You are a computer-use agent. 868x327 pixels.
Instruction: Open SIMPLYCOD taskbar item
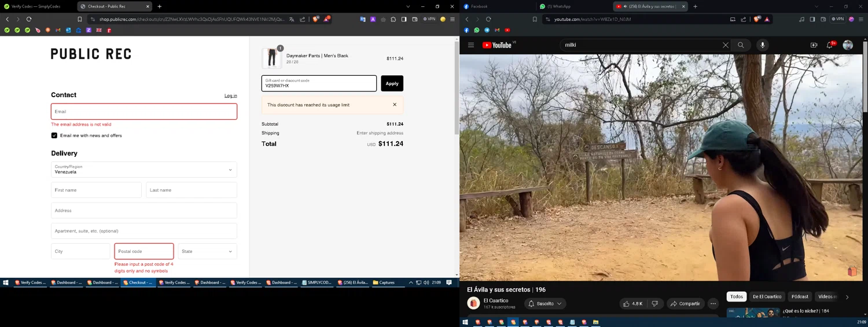click(317, 282)
